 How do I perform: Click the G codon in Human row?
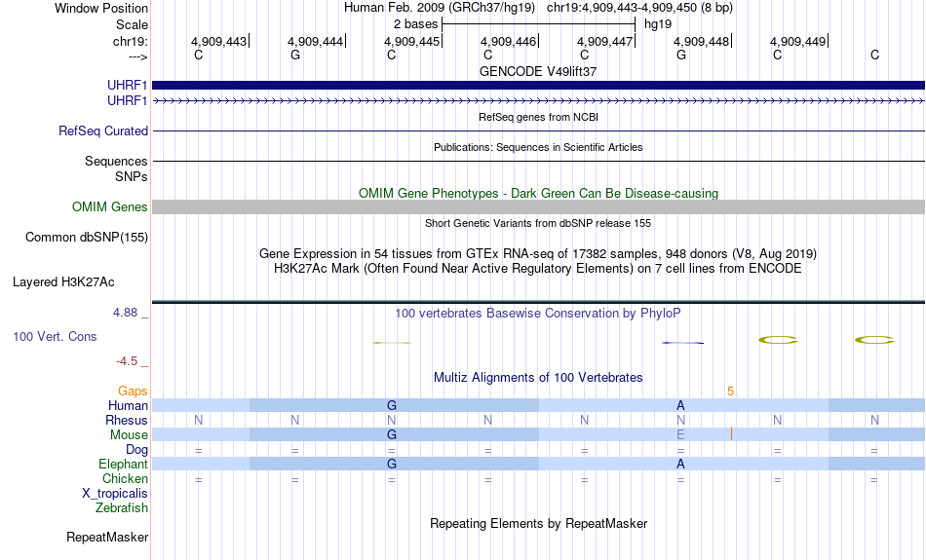coord(392,405)
